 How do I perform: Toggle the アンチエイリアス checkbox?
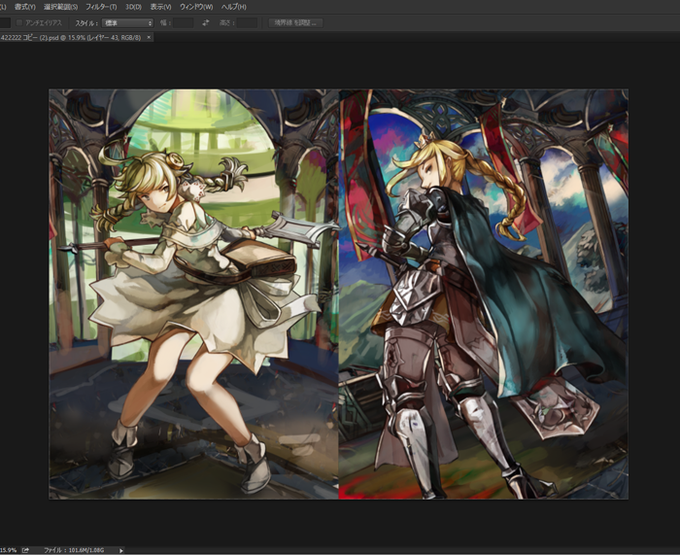coord(19,23)
